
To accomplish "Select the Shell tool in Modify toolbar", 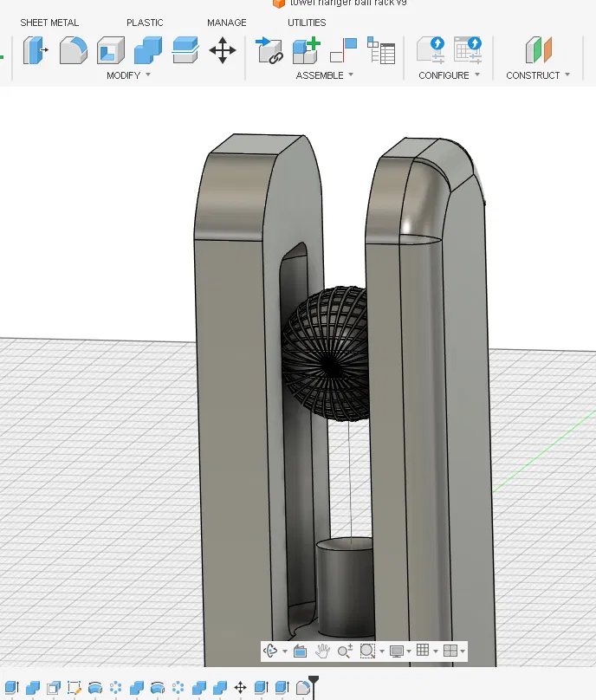I will point(110,50).
